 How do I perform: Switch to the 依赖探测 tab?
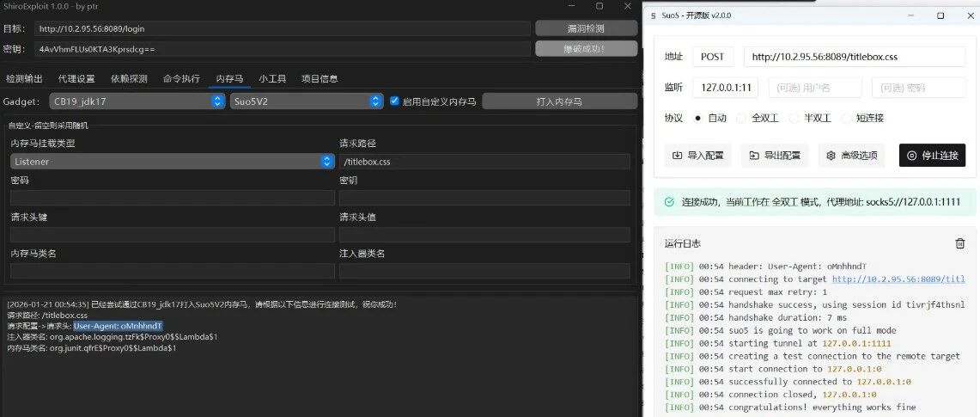130,79
